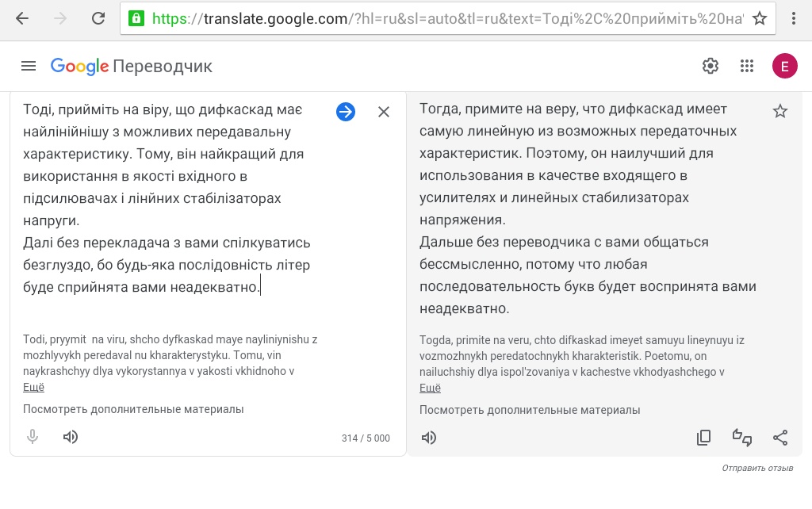Bookmark this page with the star
Viewport: 812px width, 509px height.
pos(760,18)
